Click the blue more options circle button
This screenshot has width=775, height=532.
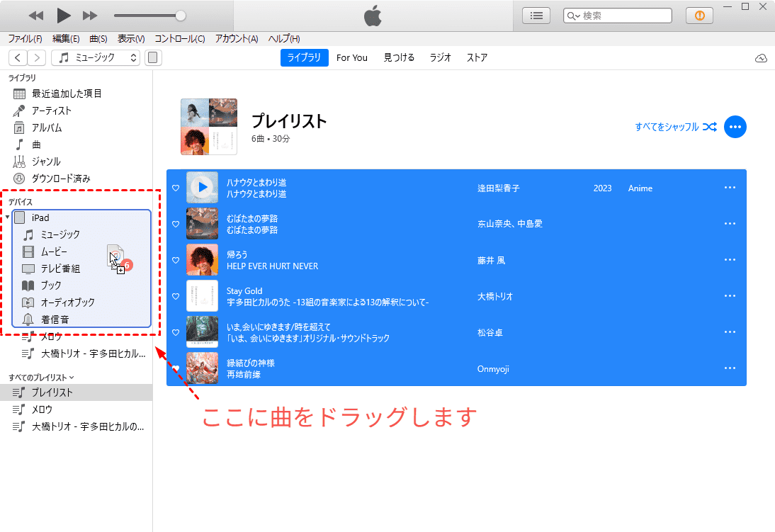click(x=735, y=127)
